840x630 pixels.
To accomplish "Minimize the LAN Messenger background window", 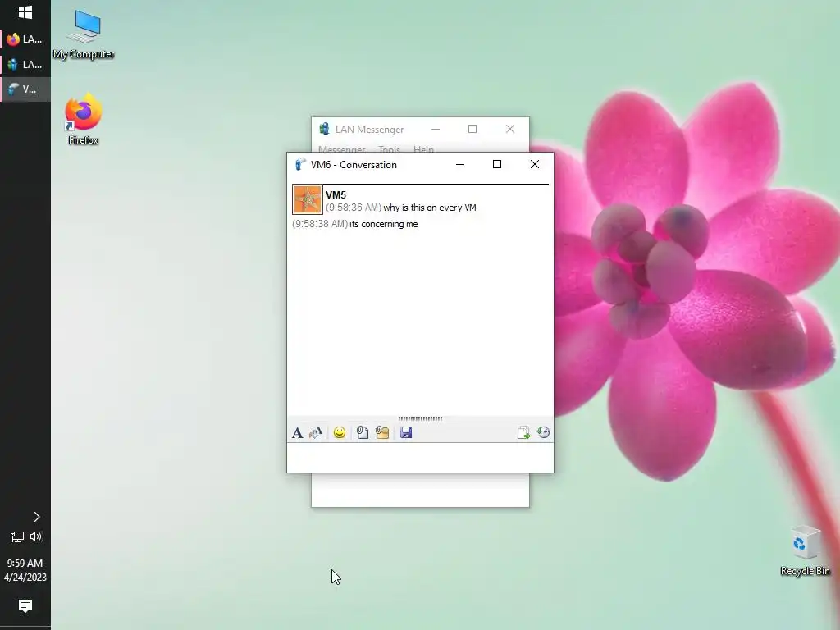I will pyautogui.click(x=436, y=129).
